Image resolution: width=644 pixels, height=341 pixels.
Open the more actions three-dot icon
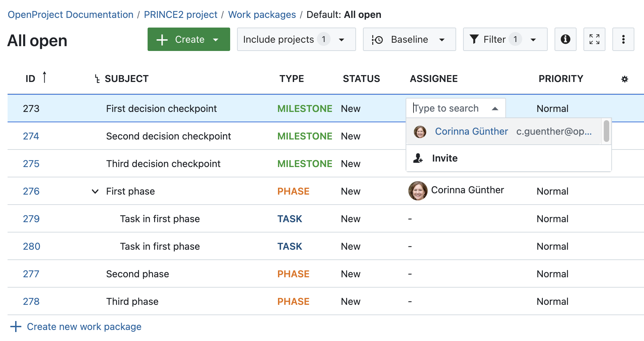pyautogui.click(x=623, y=39)
